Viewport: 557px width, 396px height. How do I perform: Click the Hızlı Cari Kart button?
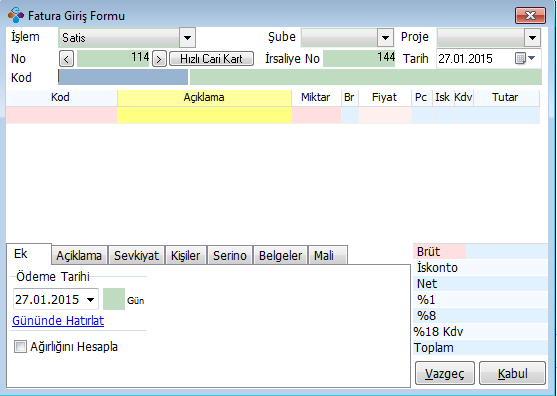click(x=211, y=59)
